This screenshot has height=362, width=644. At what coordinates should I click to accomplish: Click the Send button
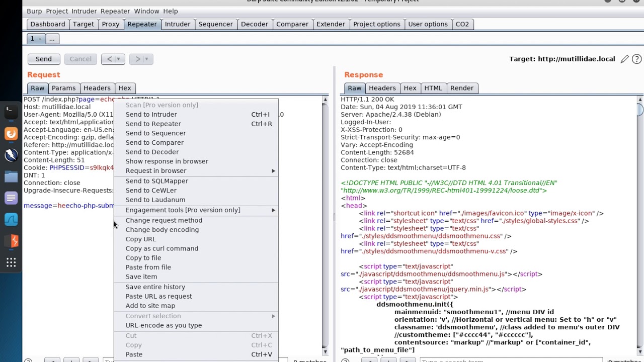coord(43,59)
